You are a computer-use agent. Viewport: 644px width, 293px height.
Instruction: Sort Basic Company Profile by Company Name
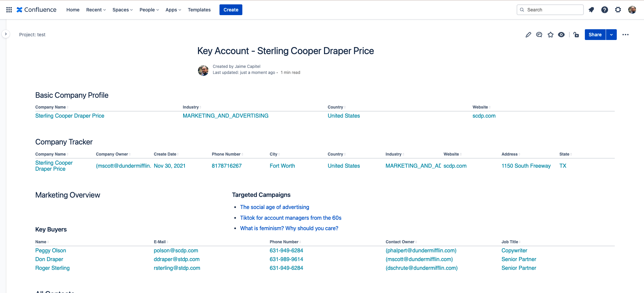click(52, 107)
